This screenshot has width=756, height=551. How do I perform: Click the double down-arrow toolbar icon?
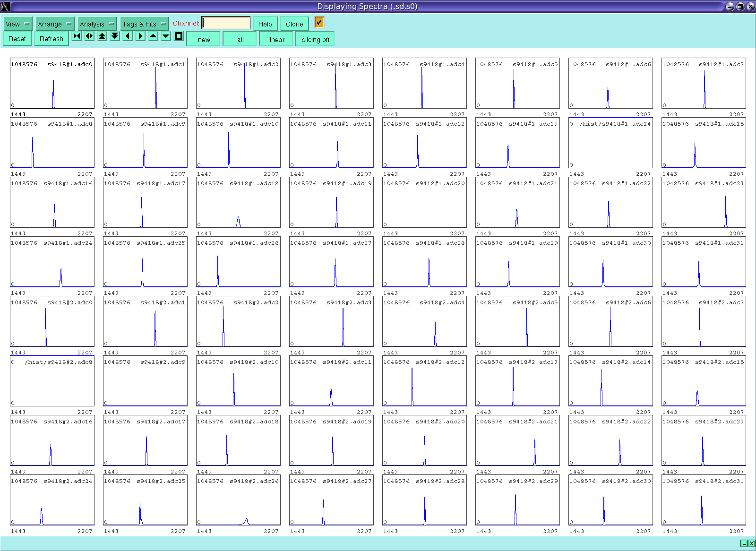click(x=115, y=36)
